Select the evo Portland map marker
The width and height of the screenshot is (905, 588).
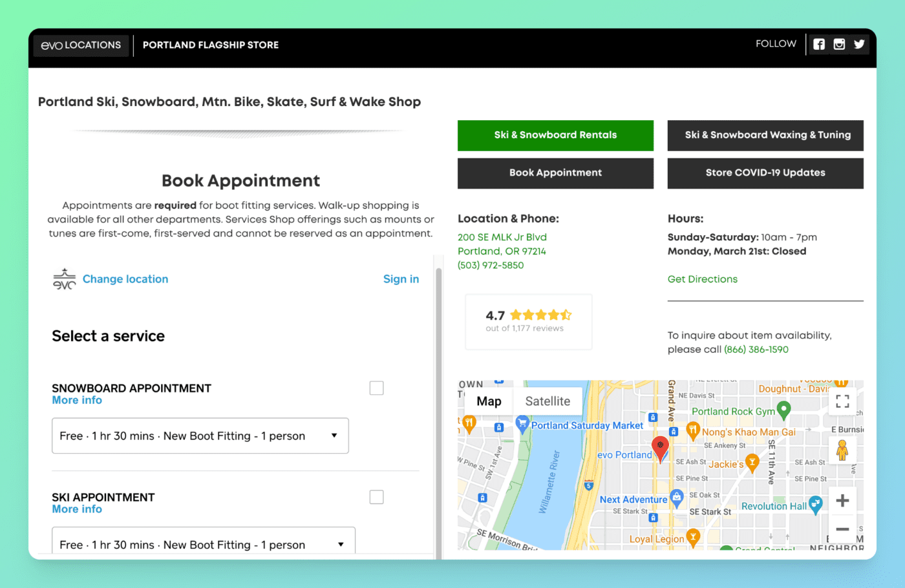660,447
